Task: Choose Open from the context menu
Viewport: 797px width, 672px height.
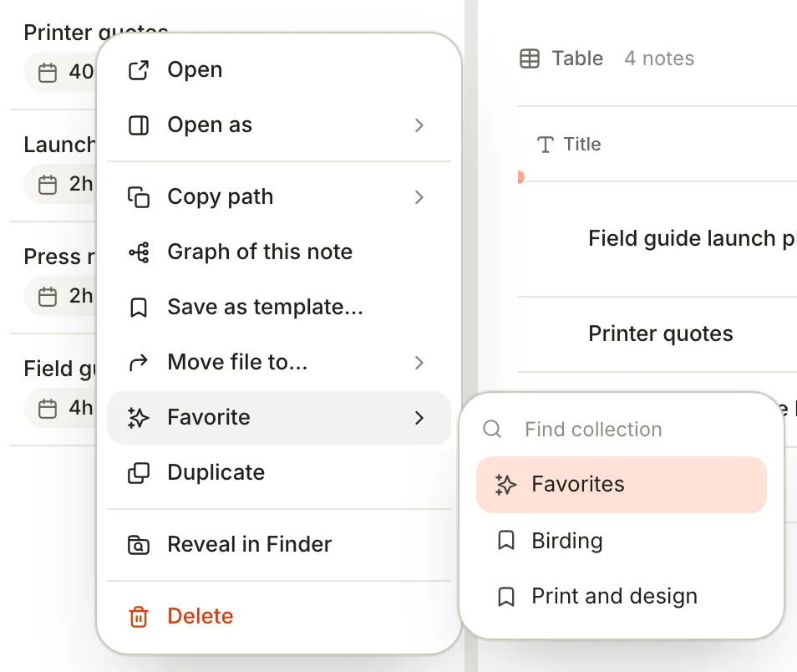Action: pos(278,70)
